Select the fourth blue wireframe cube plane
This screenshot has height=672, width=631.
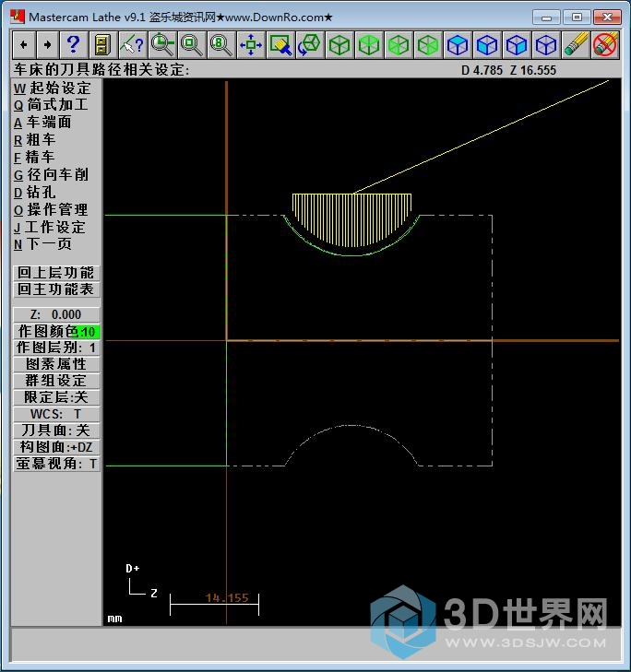(x=546, y=44)
